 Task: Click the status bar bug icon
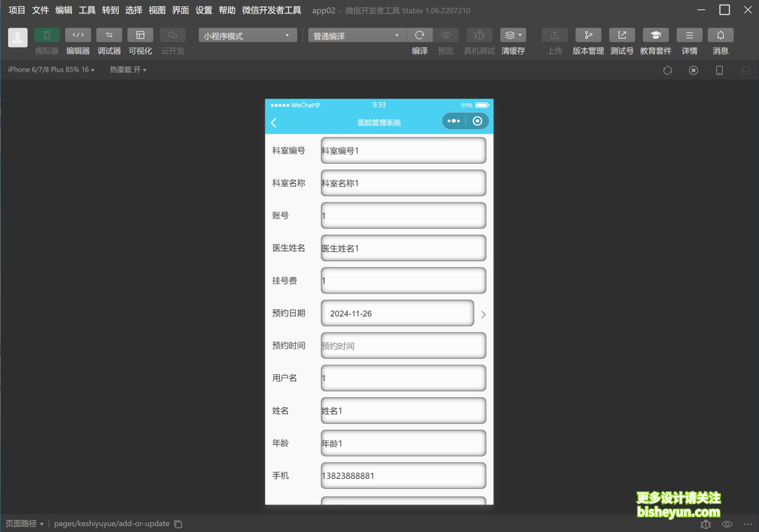pos(705,524)
